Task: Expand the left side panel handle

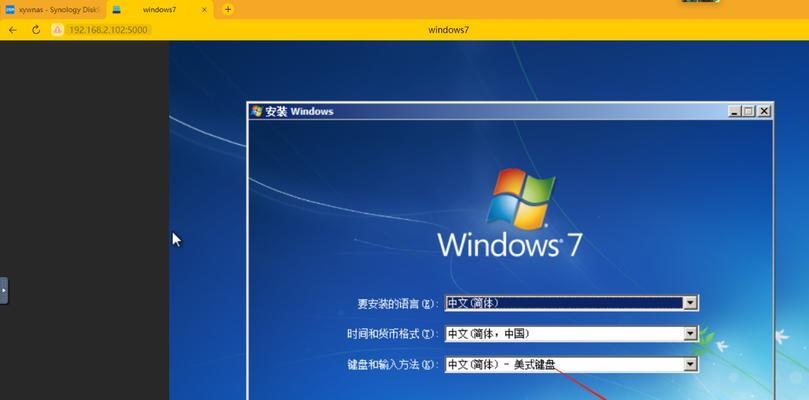Action: pyautogui.click(x=4, y=291)
